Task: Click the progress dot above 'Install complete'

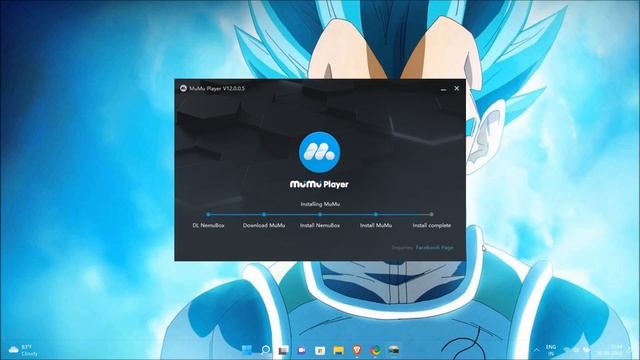Action: [x=431, y=214]
